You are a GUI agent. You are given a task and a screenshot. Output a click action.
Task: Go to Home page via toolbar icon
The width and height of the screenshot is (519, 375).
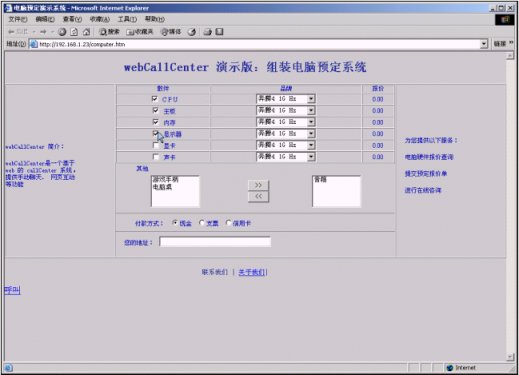point(86,32)
